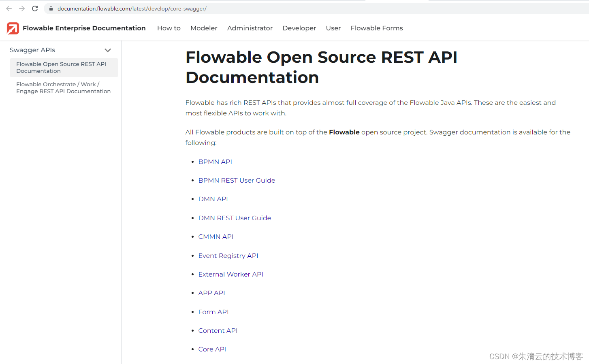Open the DMN API link

213,199
